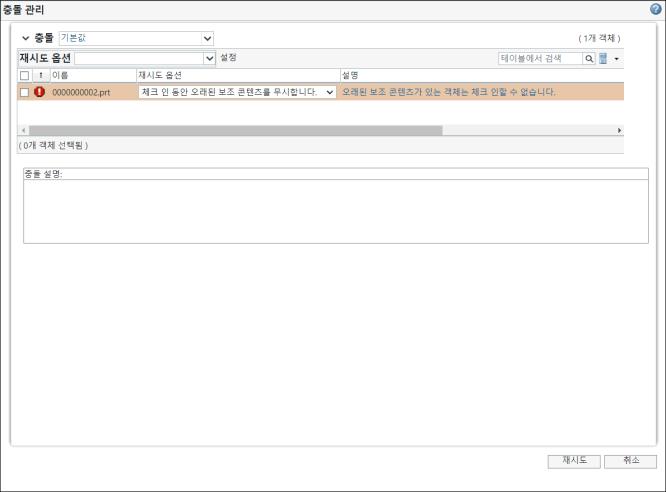
Task: Click the scrollbar left arrow
Action: click(x=23, y=130)
